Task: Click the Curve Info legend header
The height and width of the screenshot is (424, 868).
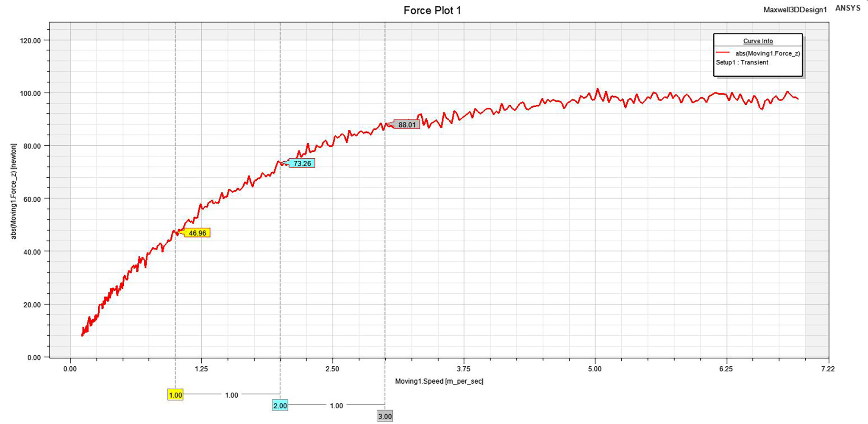Action: pyautogui.click(x=758, y=41)
